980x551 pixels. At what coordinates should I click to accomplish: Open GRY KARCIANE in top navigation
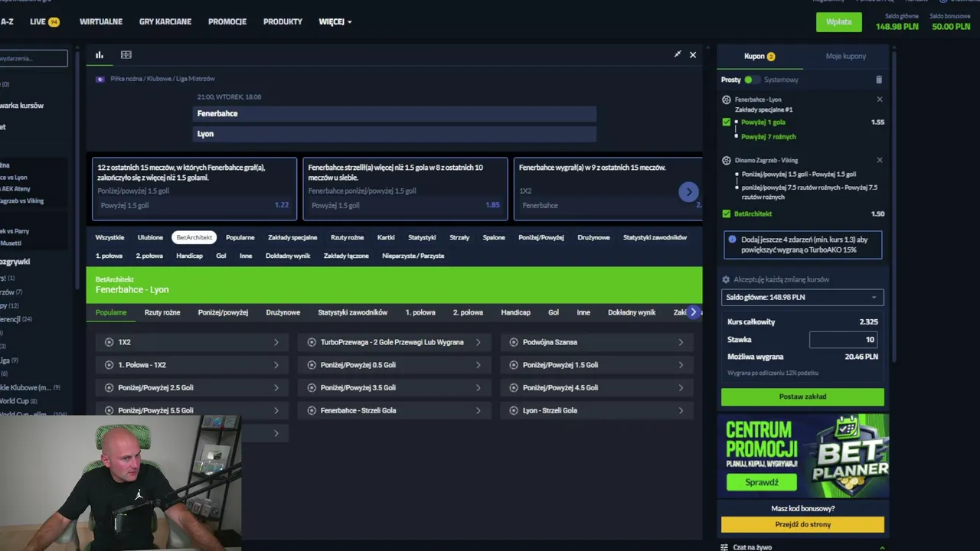click(165, 21)
